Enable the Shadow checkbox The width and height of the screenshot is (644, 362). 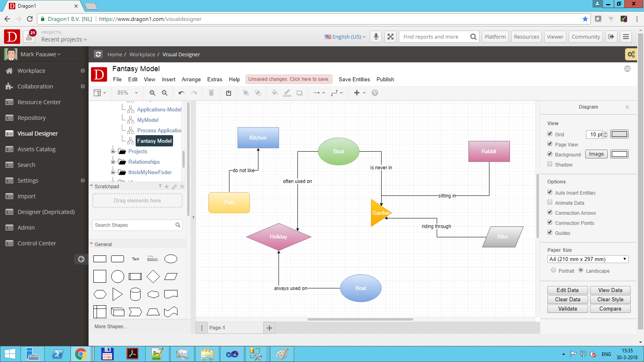(x=550, y=164)
